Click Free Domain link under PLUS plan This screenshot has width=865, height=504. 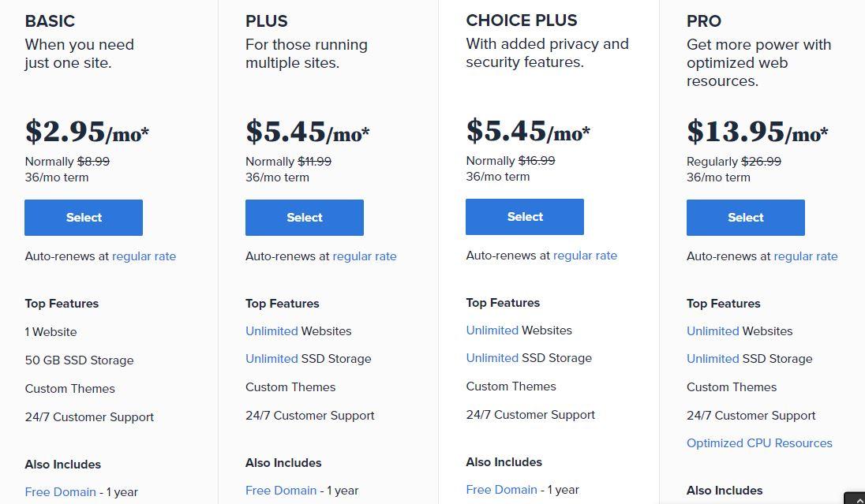281,491
